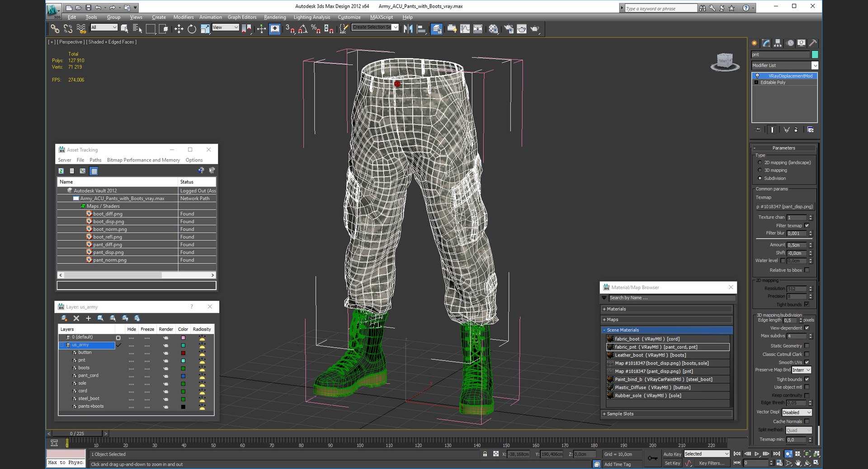Toggle Filter texmap checkbox
Viewport: 868px width, 469px height.
[x=807, y=225]
